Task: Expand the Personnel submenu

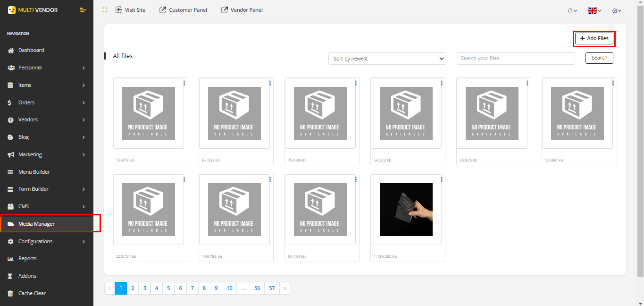Action: [84, 68]
